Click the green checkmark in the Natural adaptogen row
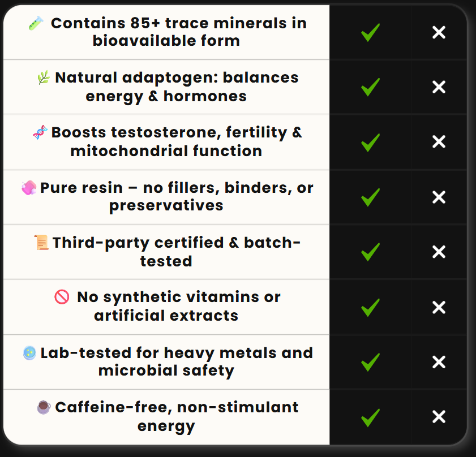Screen dimensions: 476x457 tap(370, 87)
